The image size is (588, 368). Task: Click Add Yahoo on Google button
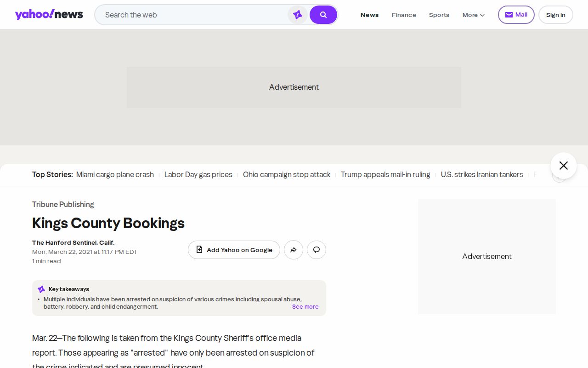(234, 250)
